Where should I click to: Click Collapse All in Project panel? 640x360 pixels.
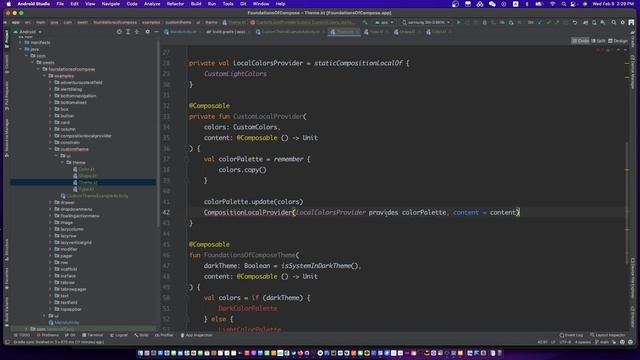pyautogui.click(x=137, y=31)
